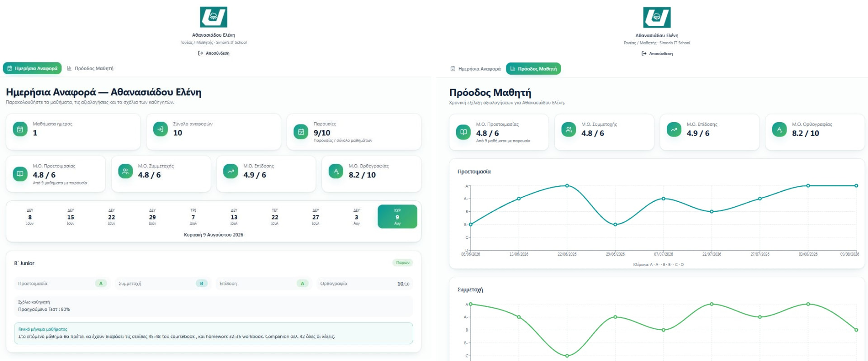The height and width of the screenshot is (361, 868).
Task: Log out via Αποσύνδεση in the progress view
Action: (x=657, y=54)
